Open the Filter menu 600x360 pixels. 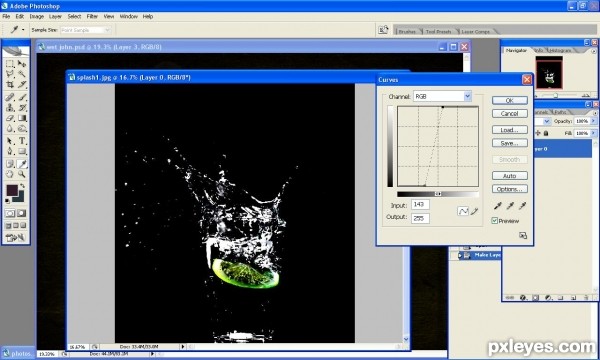(92, 16)
